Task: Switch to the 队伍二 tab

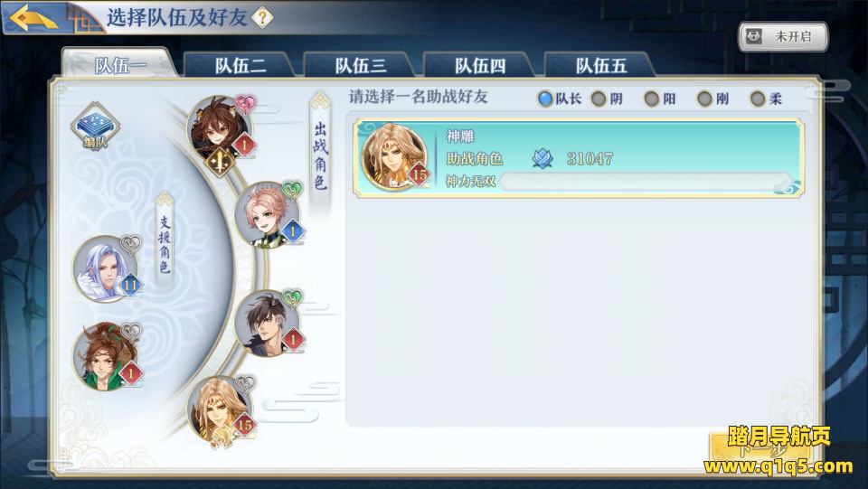Action: (240, 65)
